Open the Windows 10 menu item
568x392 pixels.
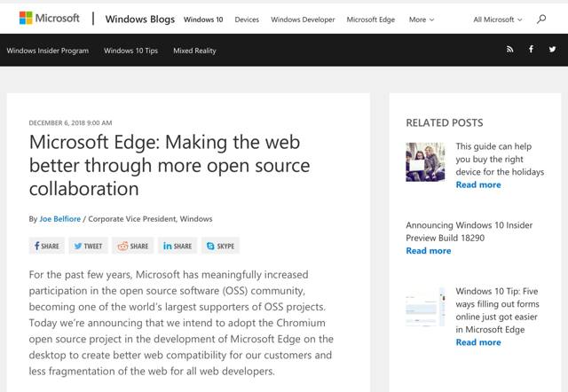coord(203,19)
